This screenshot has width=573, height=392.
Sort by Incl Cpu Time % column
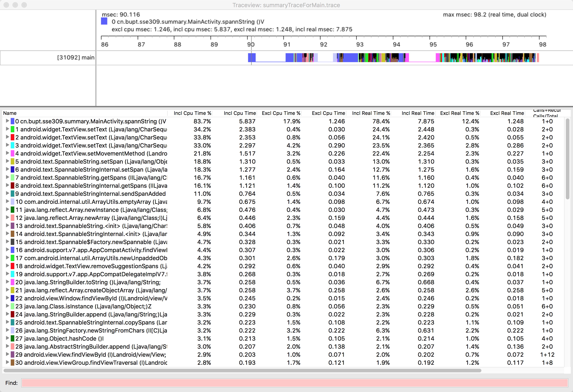tap(192, 113)
